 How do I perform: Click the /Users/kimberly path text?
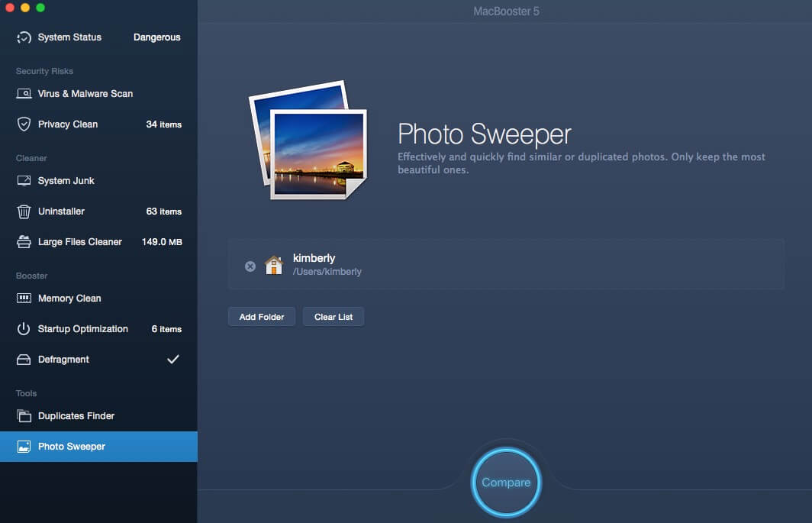327,272
